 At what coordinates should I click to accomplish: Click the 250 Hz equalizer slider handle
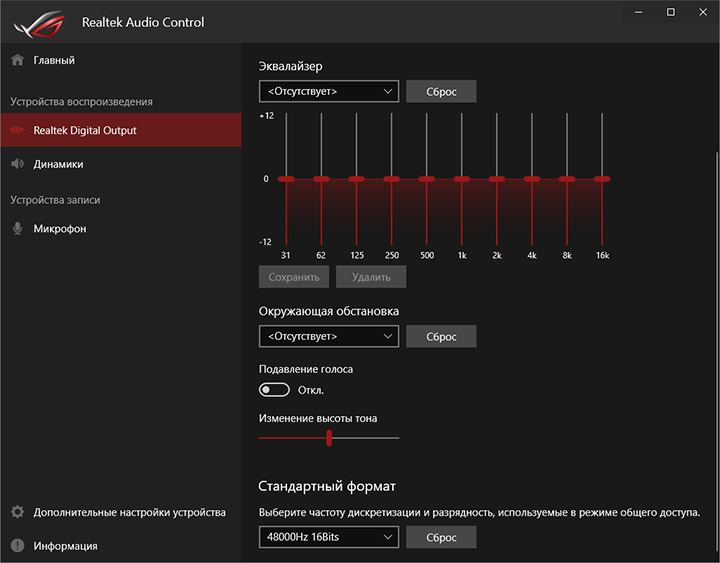392,179
